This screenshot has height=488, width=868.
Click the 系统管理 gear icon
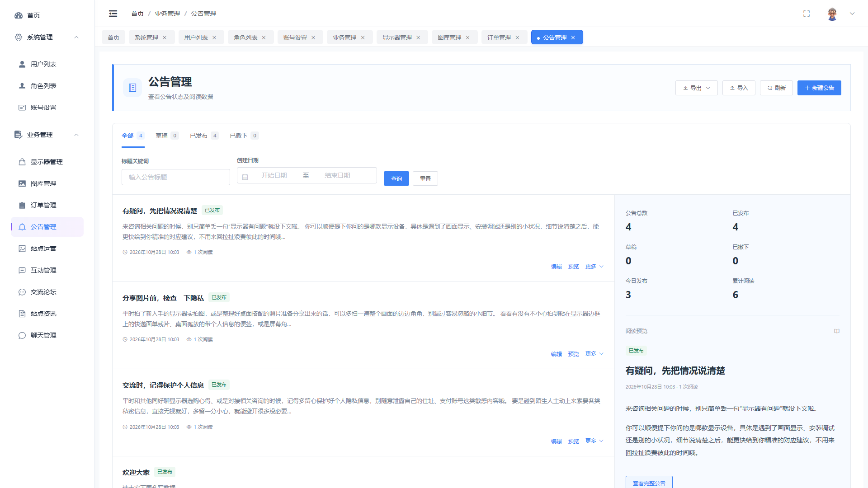pos(19,37)
